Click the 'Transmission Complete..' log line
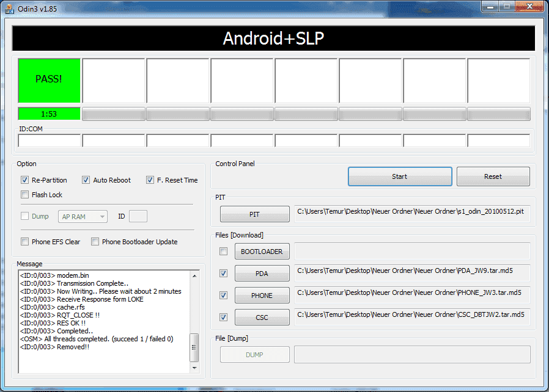549x392 pixels. 74,283
